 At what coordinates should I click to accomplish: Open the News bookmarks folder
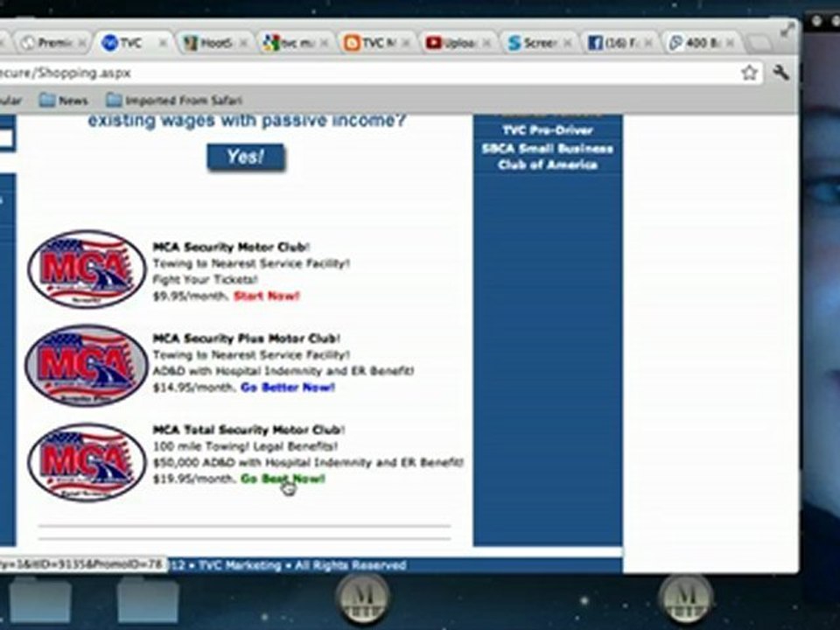[63, 100]
